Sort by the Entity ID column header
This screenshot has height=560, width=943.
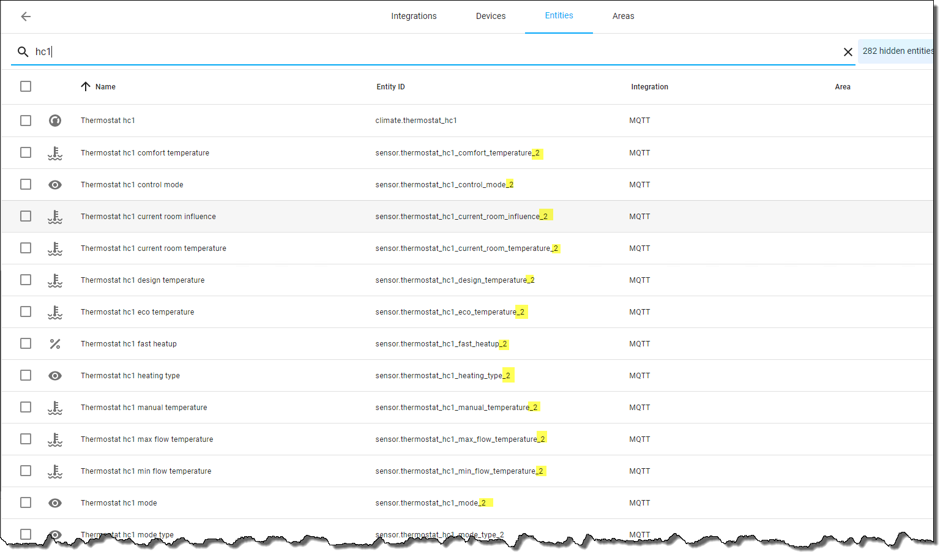click(x=390, y=86)
